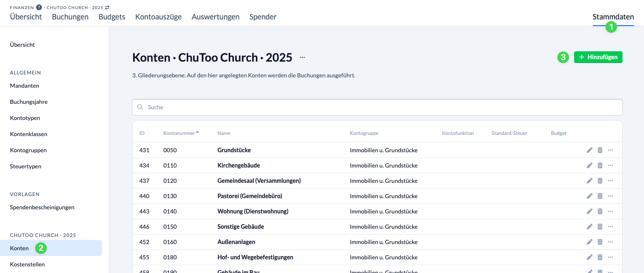Viewport: 644px width, 273px height.
Task: Expand more actions for Wohnung (Dienstwohnung) row
Action: [x=610, y=211]
